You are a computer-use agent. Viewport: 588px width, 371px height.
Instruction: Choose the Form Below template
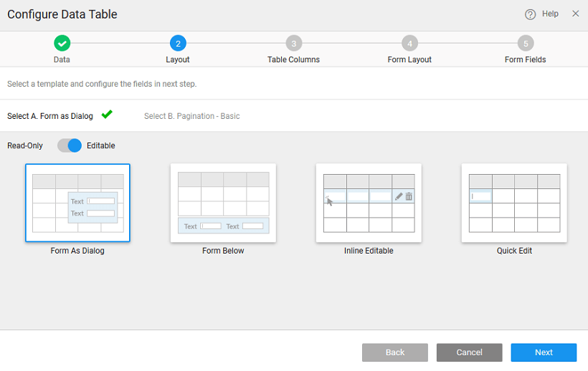pyautogui.click(x=223, y=203)
